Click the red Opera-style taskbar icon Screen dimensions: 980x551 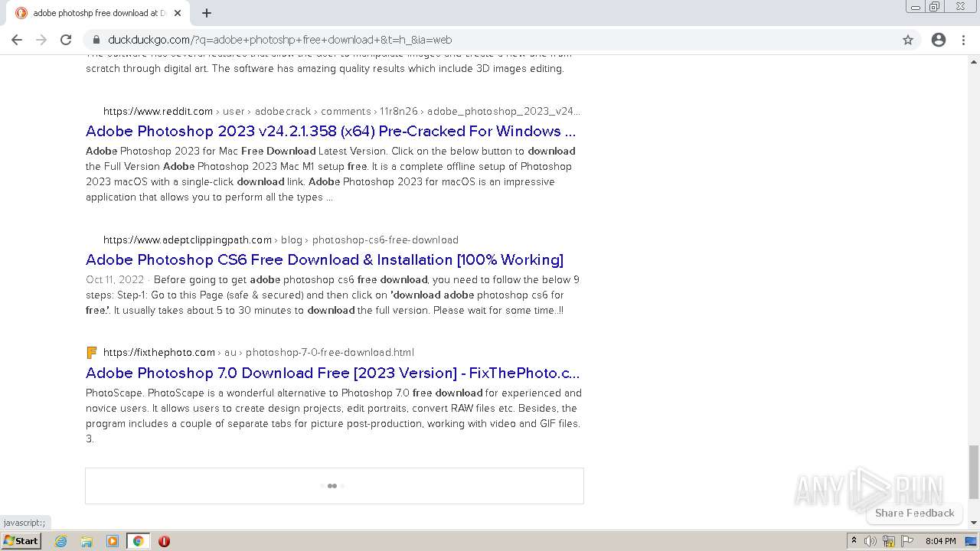pos(164,541)
